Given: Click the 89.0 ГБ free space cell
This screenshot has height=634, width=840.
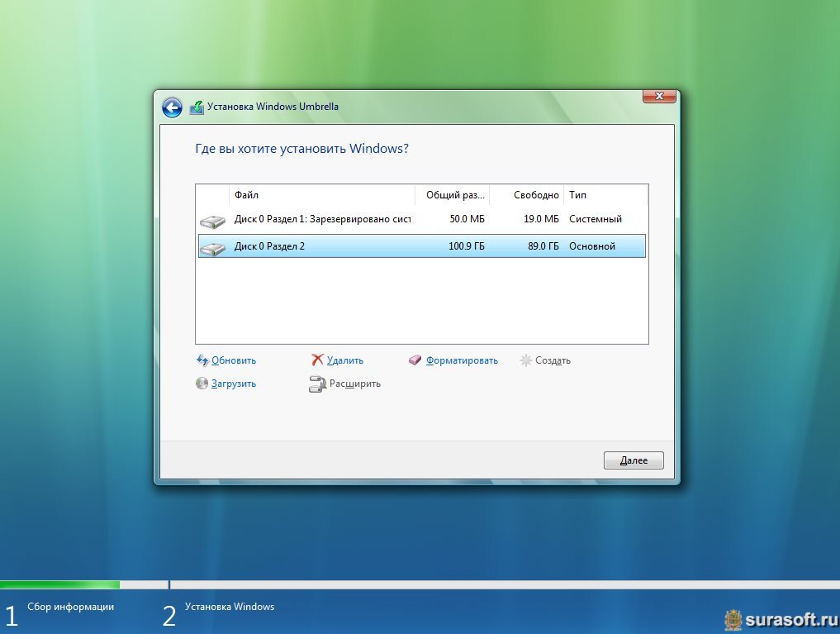Looking at the screenshot, I should 543,246.
